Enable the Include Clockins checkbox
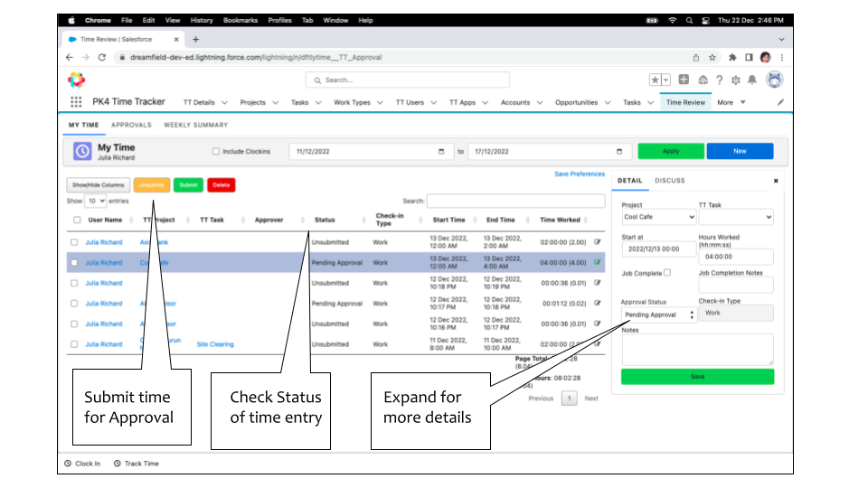The image size is (868, 488). (x=215, y=152)
